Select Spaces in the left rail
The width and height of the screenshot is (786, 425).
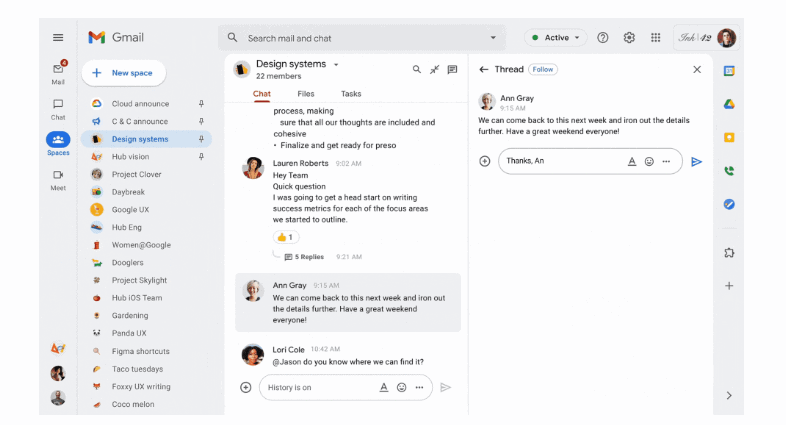coord(58,144)
